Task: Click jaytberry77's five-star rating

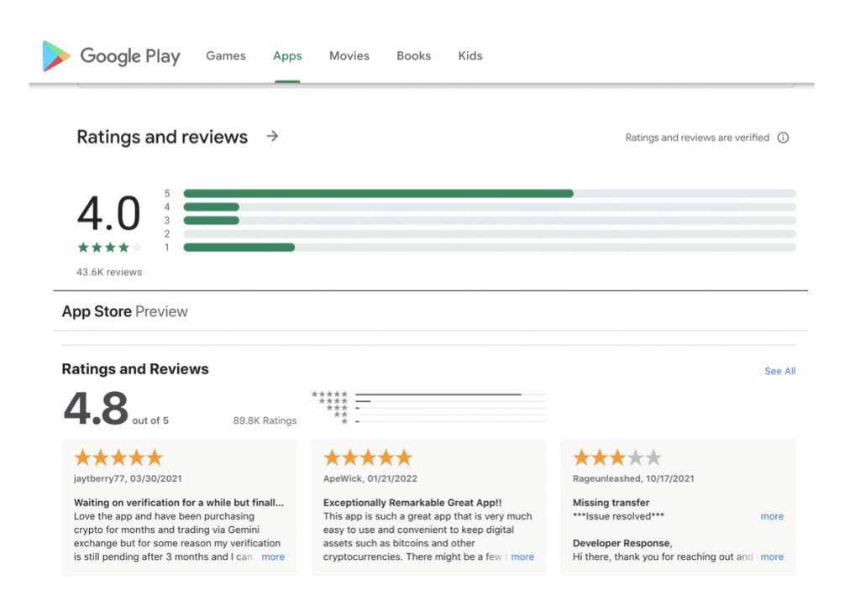Action: click(x=118, y=457)
